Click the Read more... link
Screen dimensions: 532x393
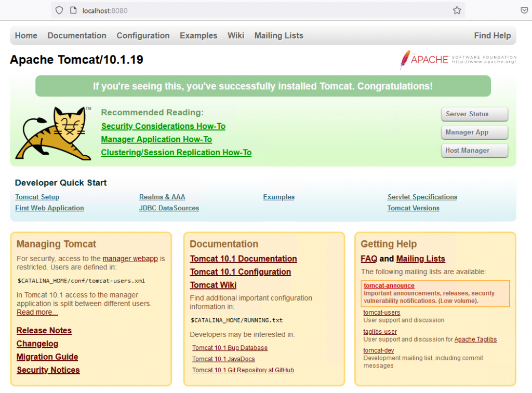click(37, 313)
